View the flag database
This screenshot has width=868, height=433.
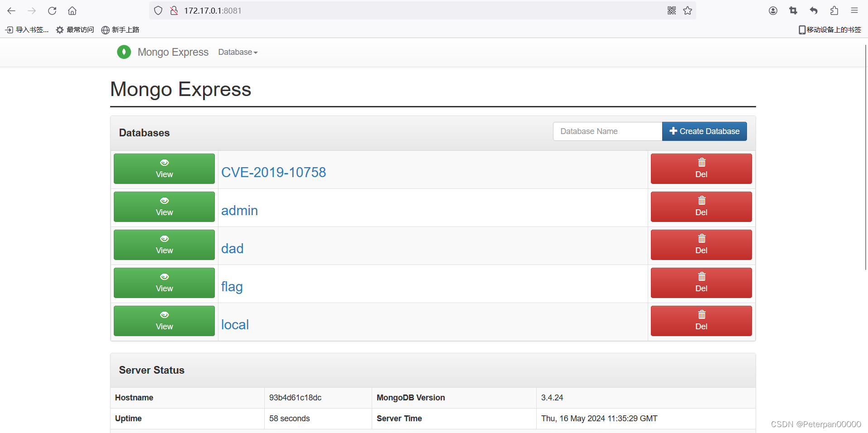[x=164, y=283]
